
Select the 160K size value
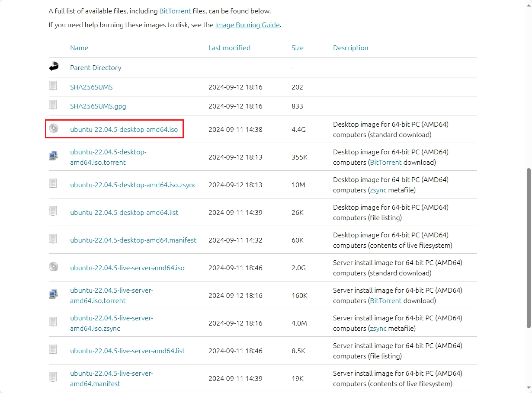click(x=299, y=296)
